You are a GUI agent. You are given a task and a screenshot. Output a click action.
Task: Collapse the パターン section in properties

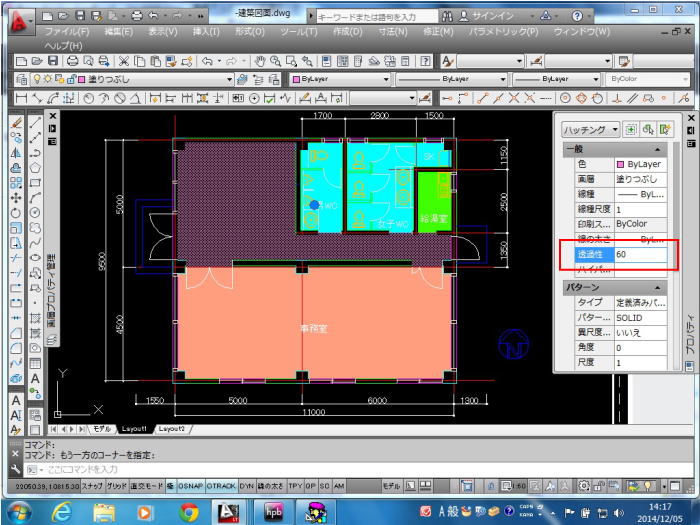tap(658, 288)
